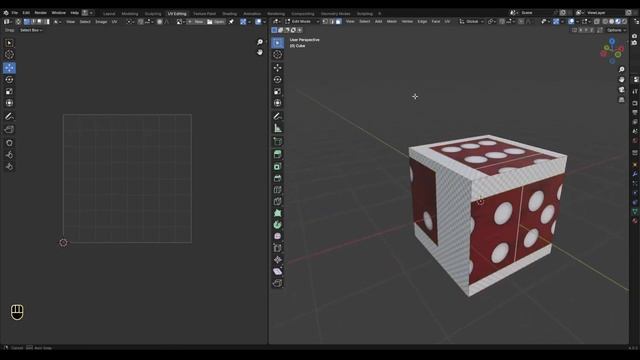Click the 3D viewport zoom magnifier icon
This screenshot has width=640, height=360.
point(622,69)
